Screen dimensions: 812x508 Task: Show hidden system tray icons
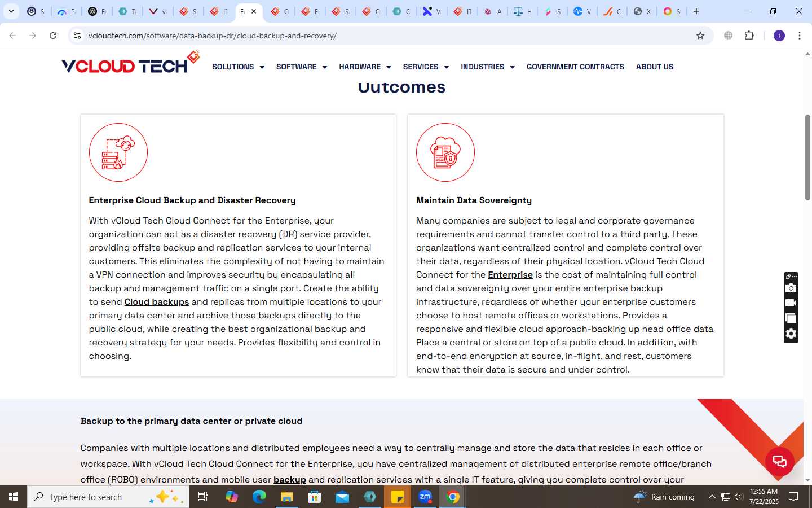click(x=712, y=497)
